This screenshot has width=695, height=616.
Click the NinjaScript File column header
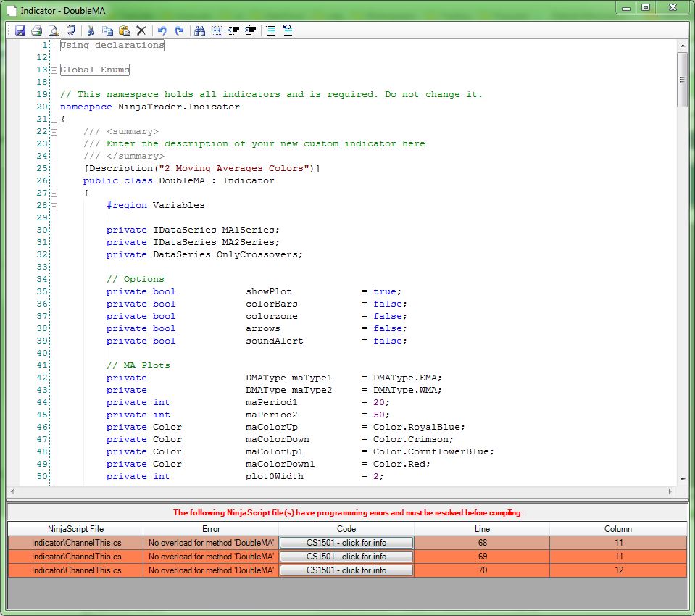[75, 529]
